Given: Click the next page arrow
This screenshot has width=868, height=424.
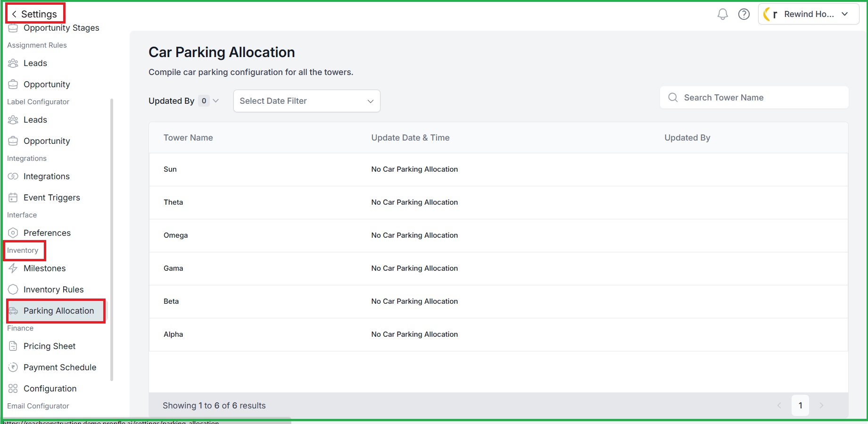Looking at the screenshot, I should coord(822,406).
